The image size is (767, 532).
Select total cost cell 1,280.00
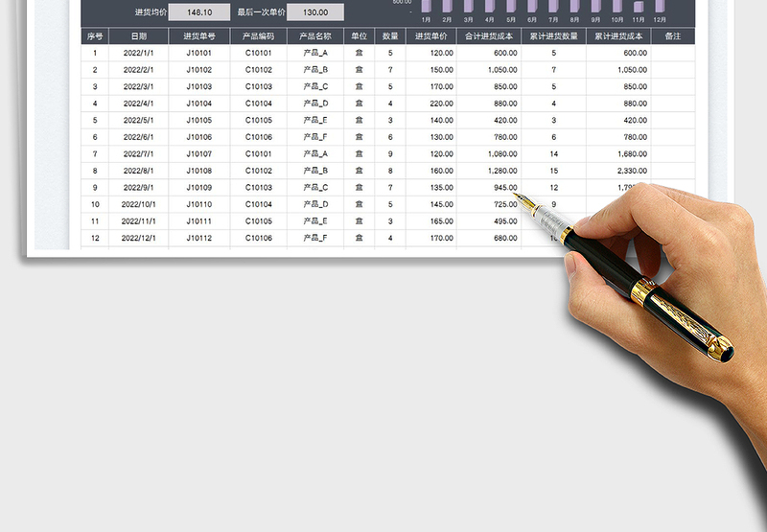[x=488, y=171]
